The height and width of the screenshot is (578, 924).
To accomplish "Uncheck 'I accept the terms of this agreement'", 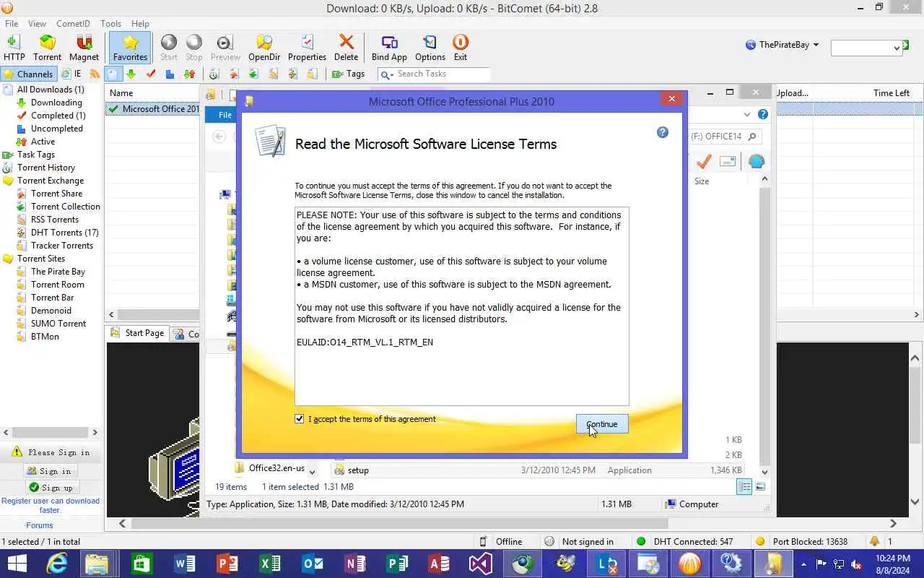I will click(x=300, y=419).
